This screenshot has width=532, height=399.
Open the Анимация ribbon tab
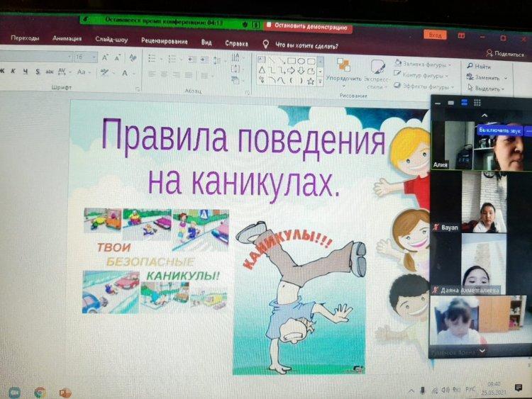[x=67, y=39]
